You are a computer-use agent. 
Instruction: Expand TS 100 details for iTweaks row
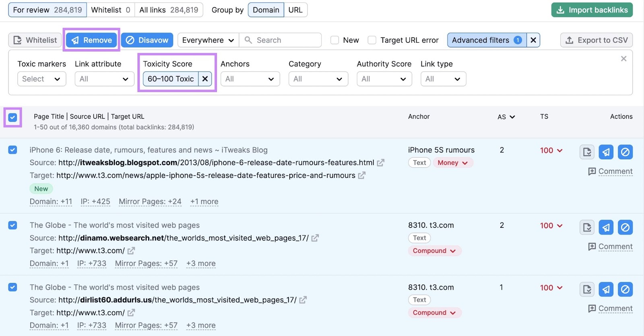click(551, 150)
